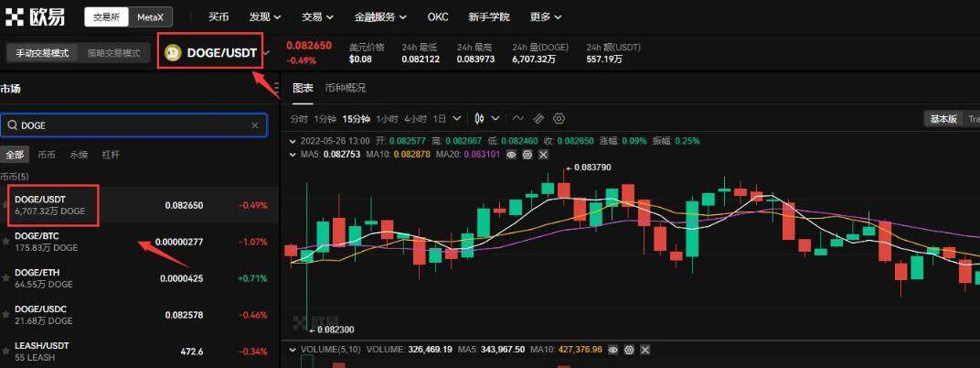Open the indicators line icon
Viewport: 980px width, 368px height.
tap(518, 118)
